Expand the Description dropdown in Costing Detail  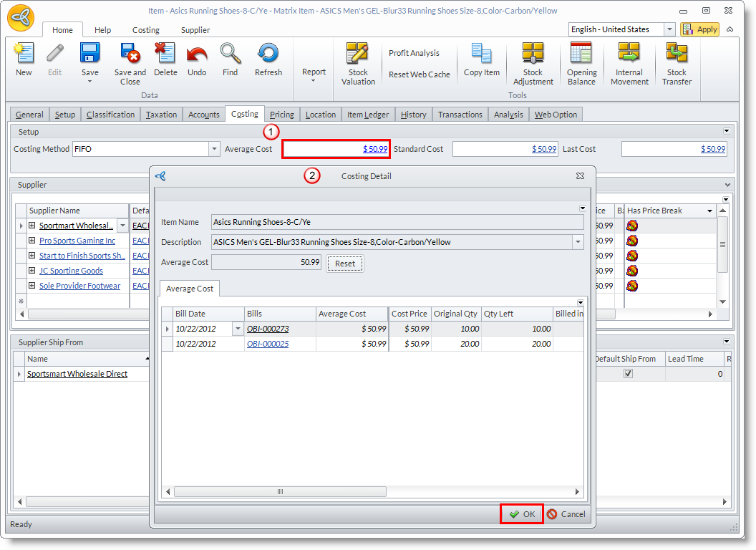[578, 242]
